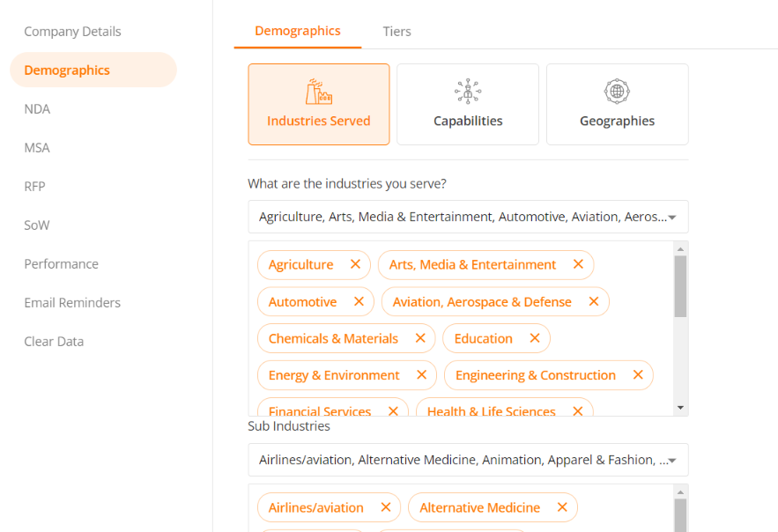This screenshot has height=532, width=778.
Task: Remove the Alternative Medicine tag
Action: pos(562,507)
